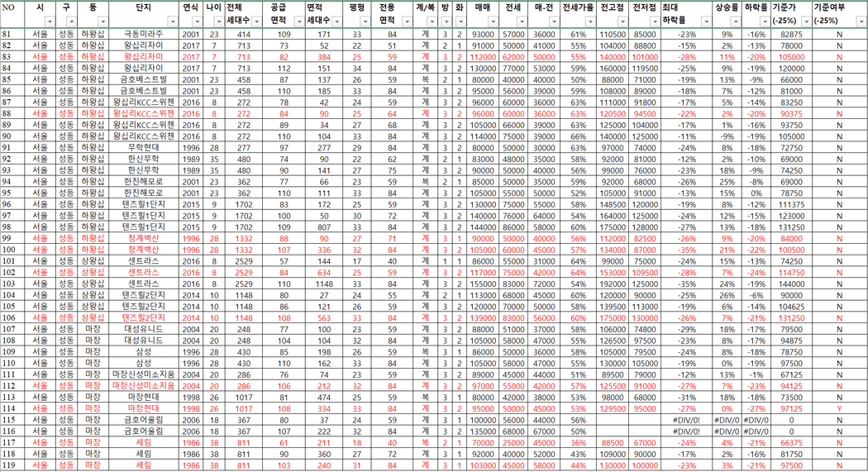
Task: Select the row number 119 cell
Action: 12,465
